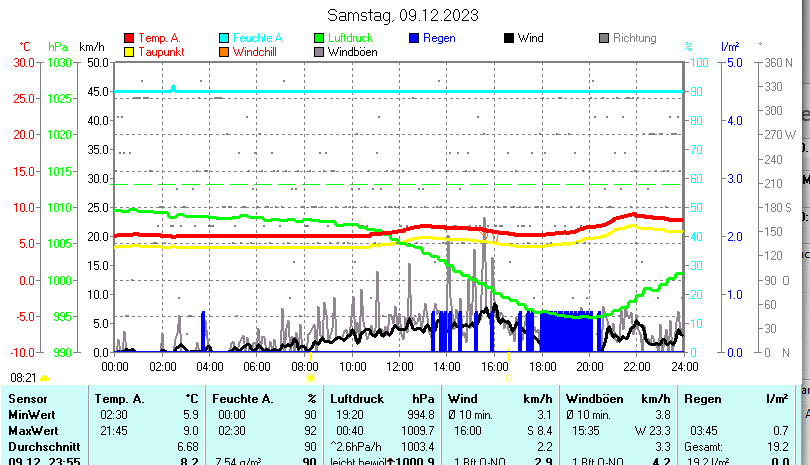
Task: Click the sunrise sun icon beside 08:21
Action: point(44,379)
